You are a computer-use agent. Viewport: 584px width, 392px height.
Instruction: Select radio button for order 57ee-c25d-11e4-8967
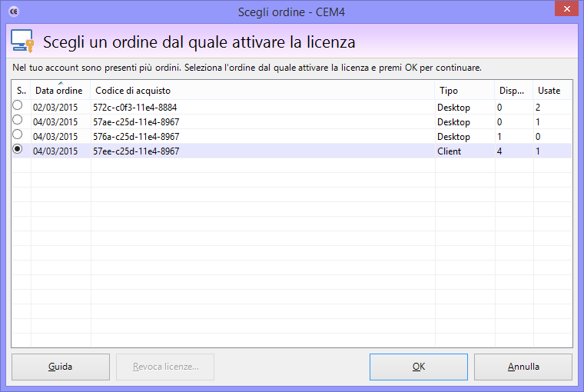18,149
